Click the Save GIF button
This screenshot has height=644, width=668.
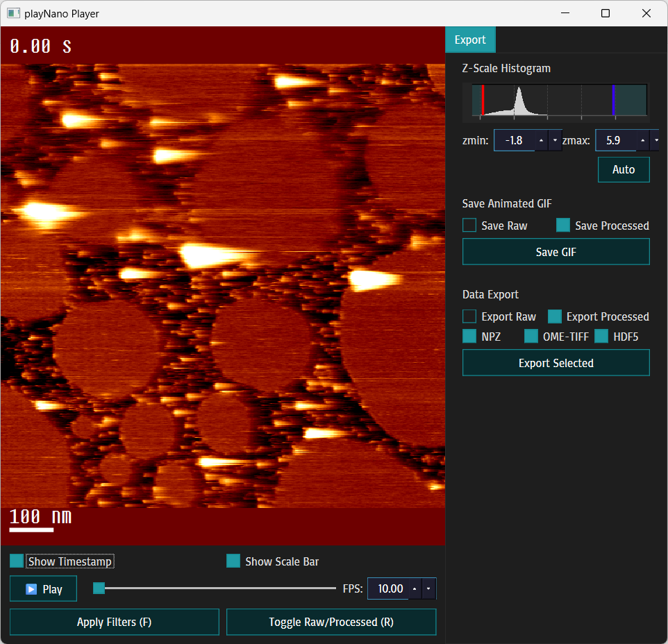point(556,252)
